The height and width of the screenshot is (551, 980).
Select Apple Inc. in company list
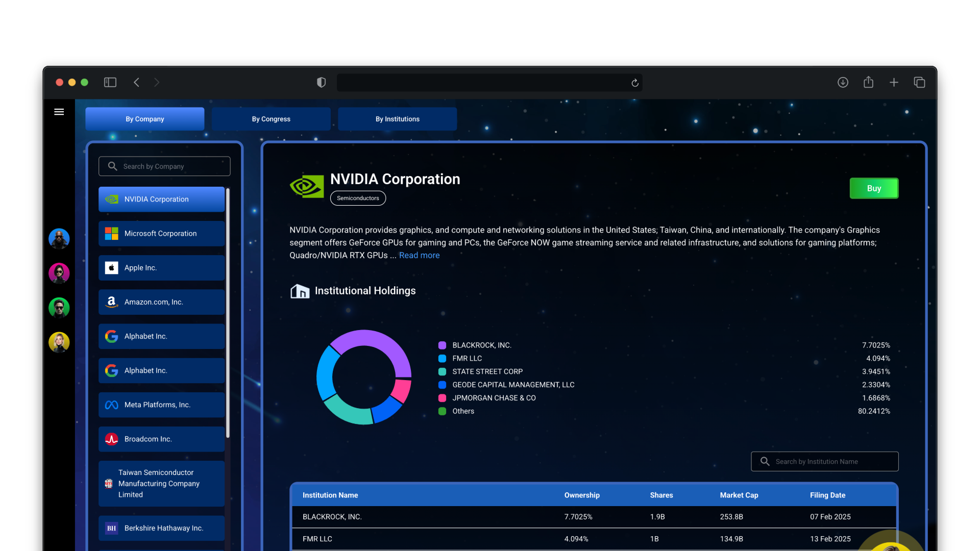[161, 268]
